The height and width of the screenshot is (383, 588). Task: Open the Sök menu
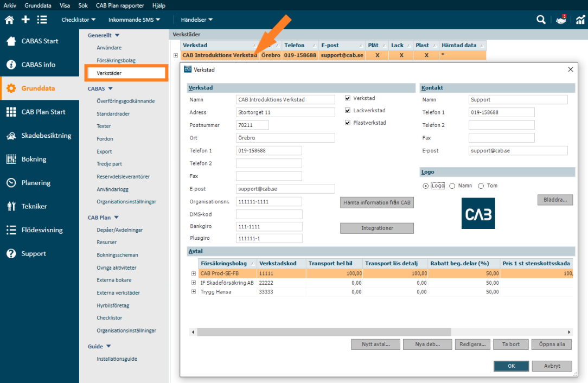[83, 5]
